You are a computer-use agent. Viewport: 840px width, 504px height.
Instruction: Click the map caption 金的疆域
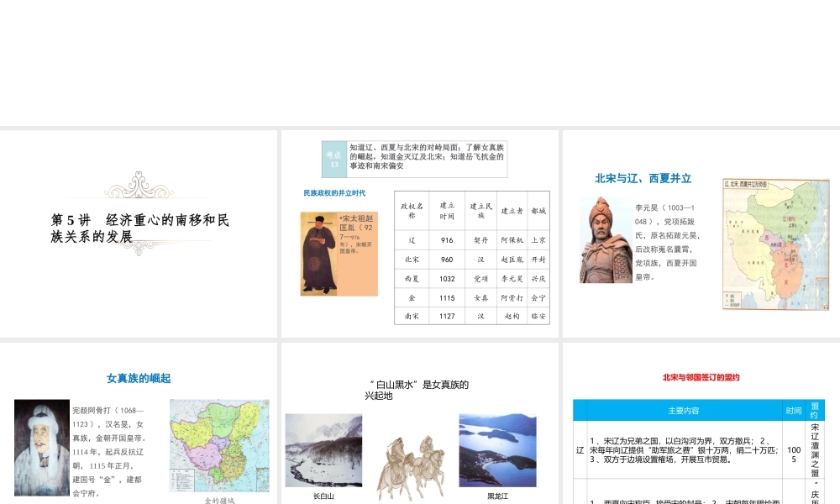tap(219, 501)
